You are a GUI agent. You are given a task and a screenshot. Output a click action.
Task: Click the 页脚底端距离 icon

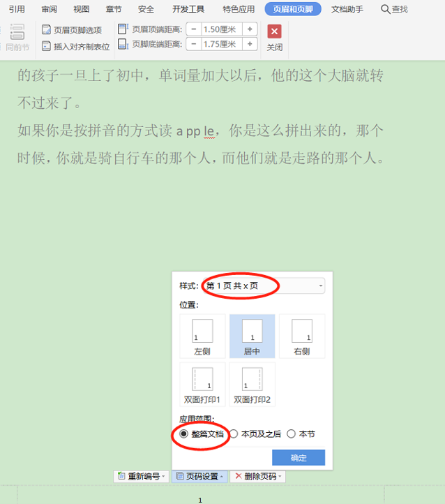[123, 44]
